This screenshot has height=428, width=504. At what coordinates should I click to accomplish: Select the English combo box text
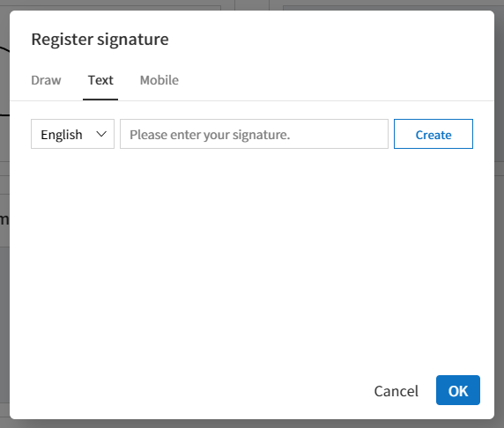(62, 135)
